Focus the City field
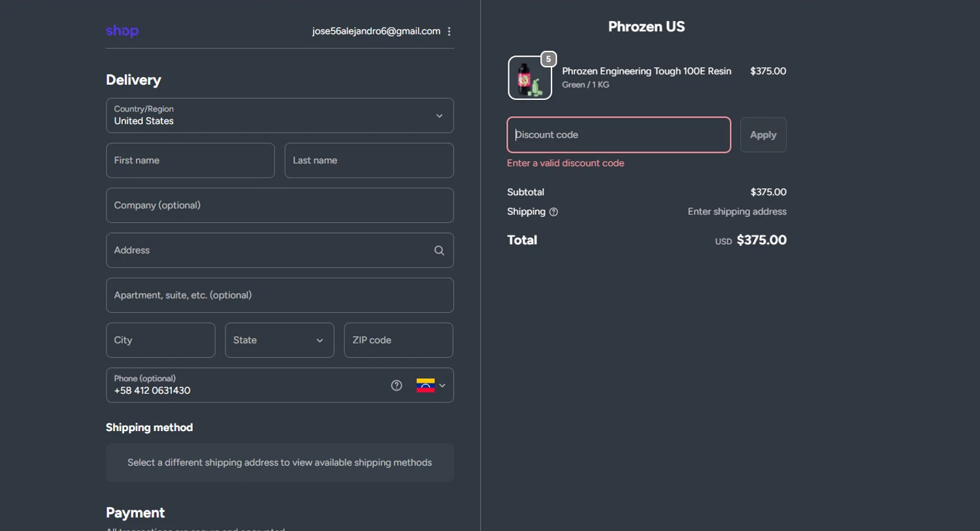The height and width of the screenshot is (531, 980). pyautogui.click(x=161, y=340)
